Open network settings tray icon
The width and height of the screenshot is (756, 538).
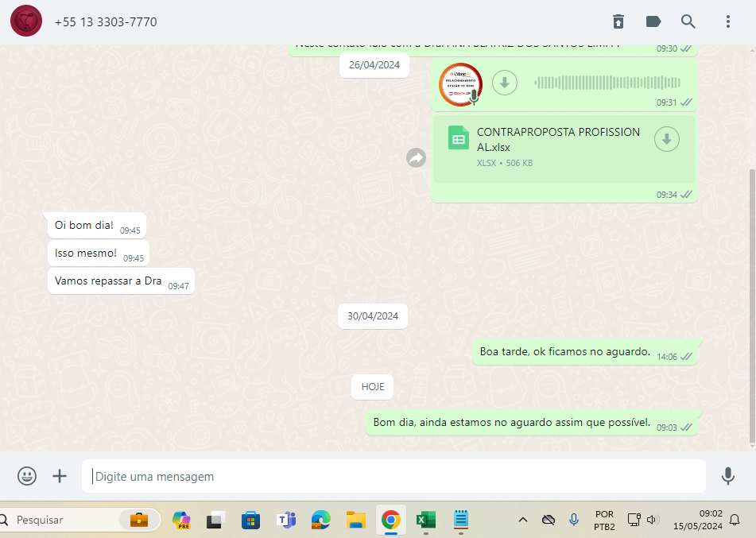634,519
